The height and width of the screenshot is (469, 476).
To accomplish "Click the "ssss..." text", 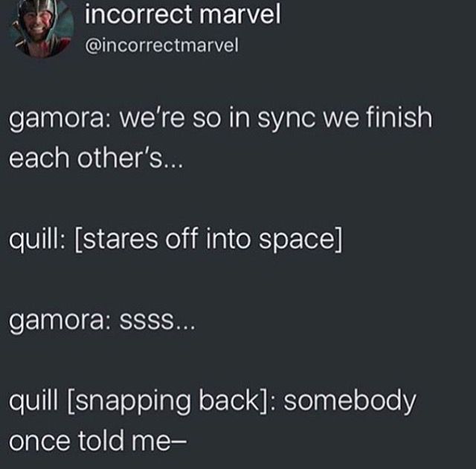I will click(157, 321).
